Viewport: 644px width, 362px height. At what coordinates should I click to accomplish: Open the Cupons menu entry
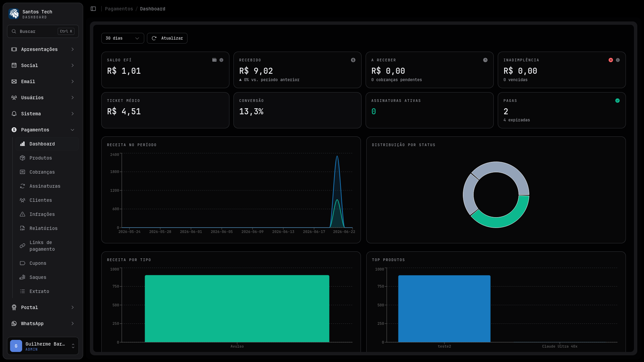coord(47,263)
